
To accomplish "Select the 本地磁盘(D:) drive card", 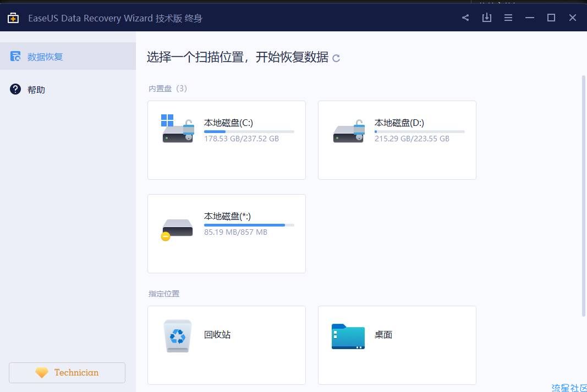I will coord(397,140).
